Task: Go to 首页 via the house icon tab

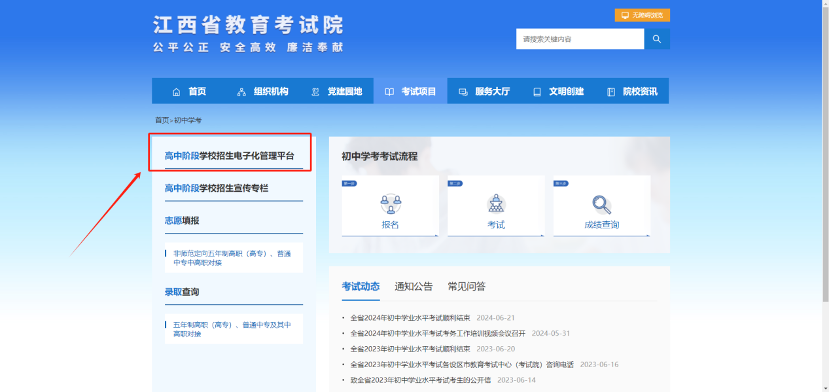Action: (189, 92)
